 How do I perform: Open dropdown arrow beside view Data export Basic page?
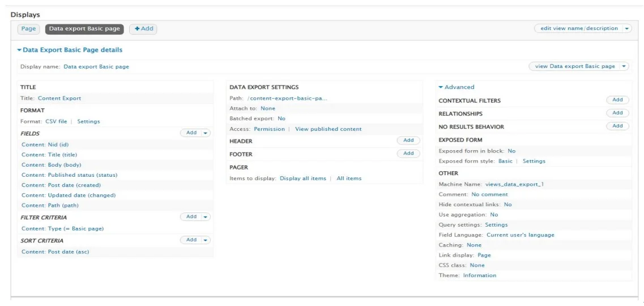click(x=624, y=66)
